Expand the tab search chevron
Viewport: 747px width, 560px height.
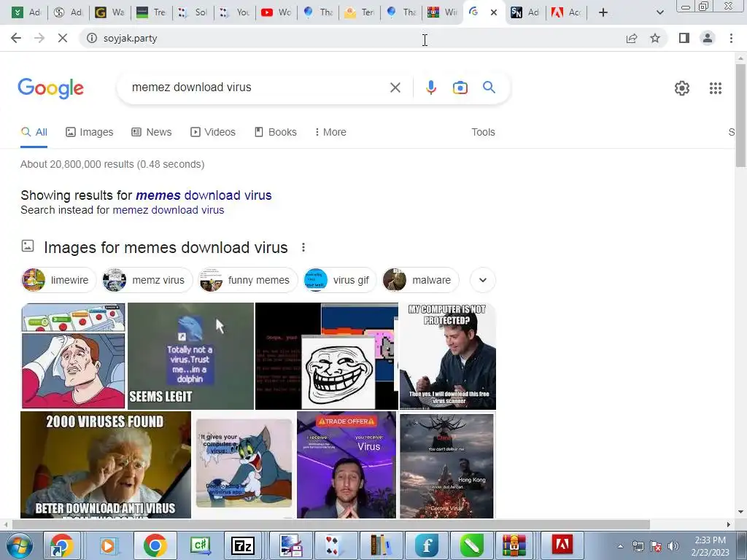tap(659, 12)
